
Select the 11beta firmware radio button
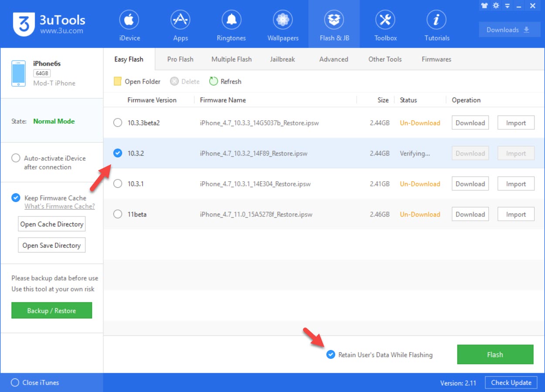[x=118, y=214]
